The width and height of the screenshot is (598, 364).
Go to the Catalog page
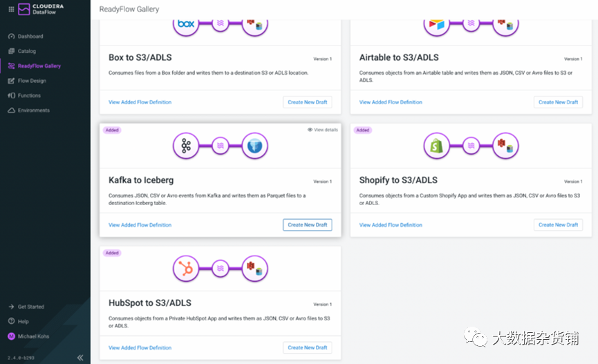26,51
